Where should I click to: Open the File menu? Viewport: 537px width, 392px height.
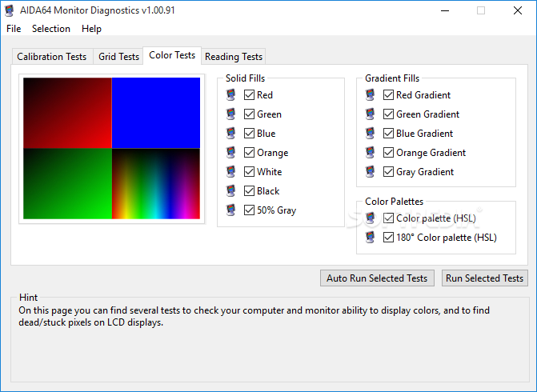point(14,29)
